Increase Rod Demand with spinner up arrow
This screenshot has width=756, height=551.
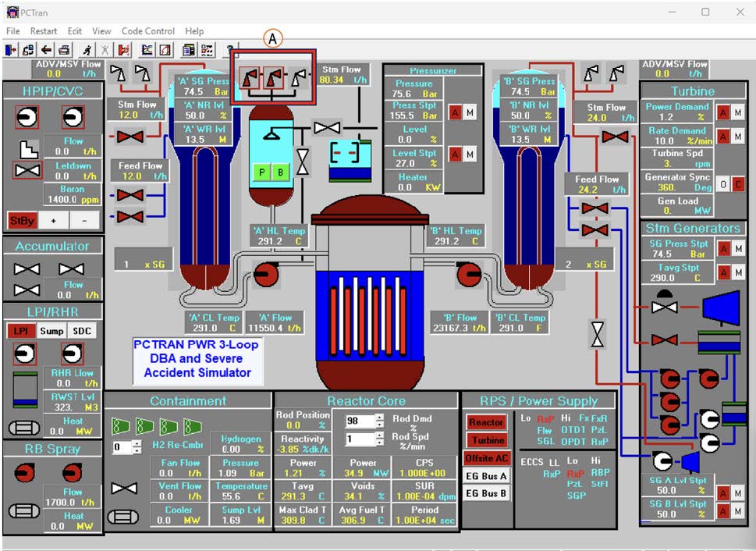(380, 418)
